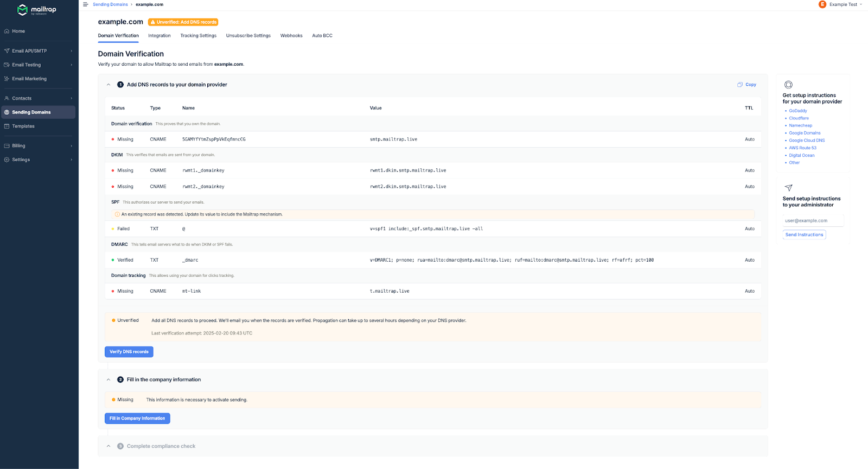Collapse the Add DNS records section
Image resolution: width=868 pixels, height=469 pixels.
108,85
